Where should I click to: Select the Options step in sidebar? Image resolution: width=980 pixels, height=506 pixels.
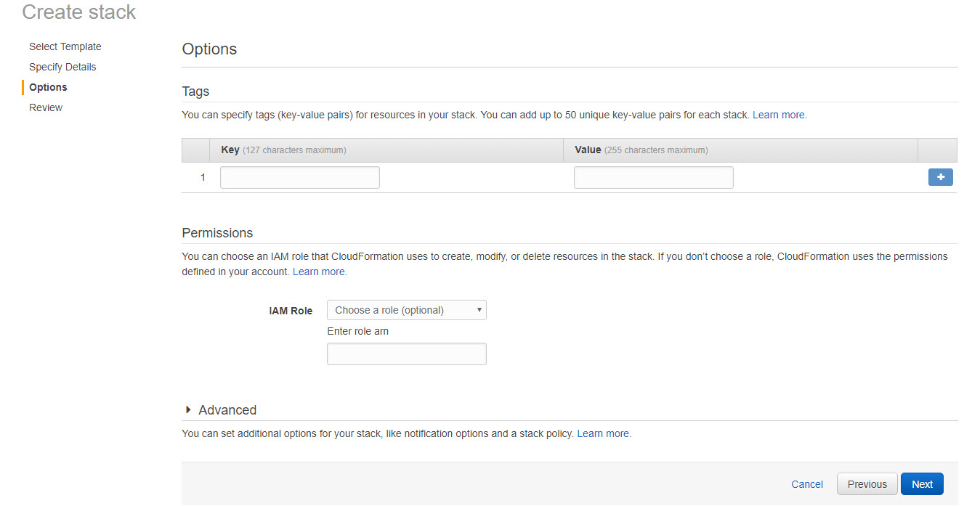click(48, 87)
